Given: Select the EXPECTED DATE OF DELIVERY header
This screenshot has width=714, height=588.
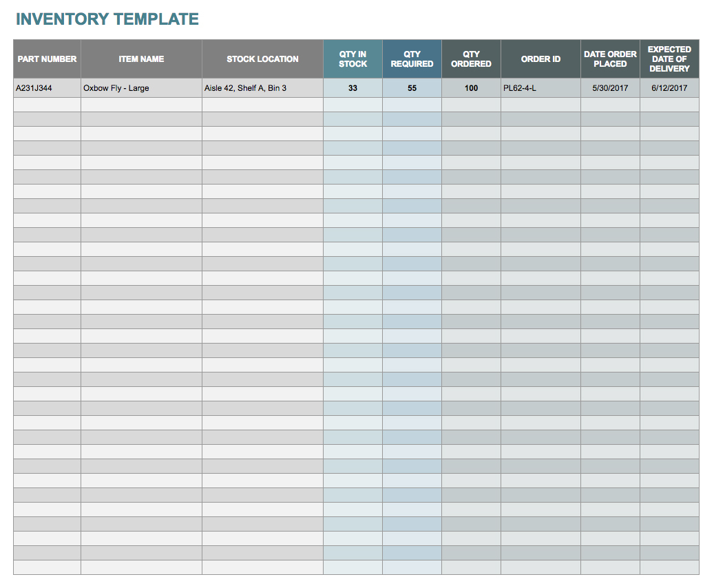Looking at the screenshot, I should click(669, 59).
